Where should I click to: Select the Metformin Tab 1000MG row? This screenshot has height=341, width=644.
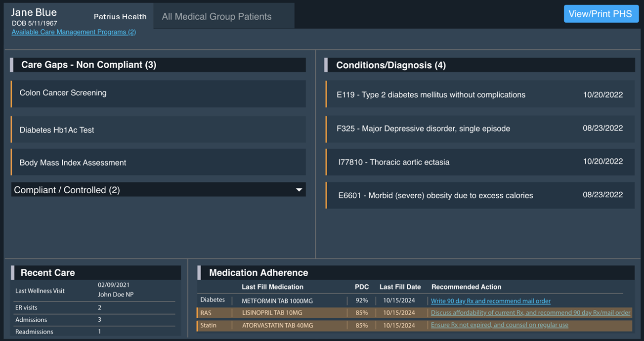277,301
